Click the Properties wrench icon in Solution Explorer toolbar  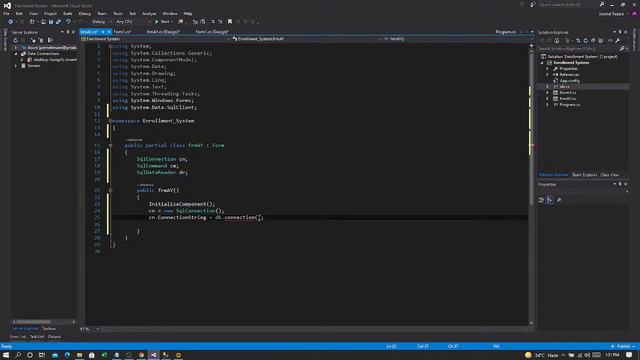tap(618, 40)
